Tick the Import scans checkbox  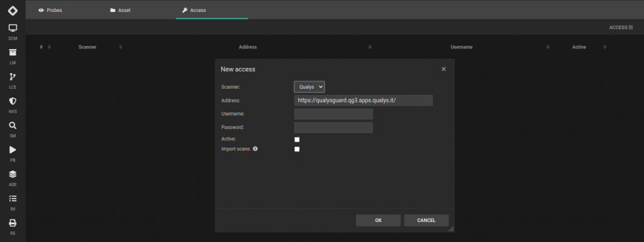297,149
